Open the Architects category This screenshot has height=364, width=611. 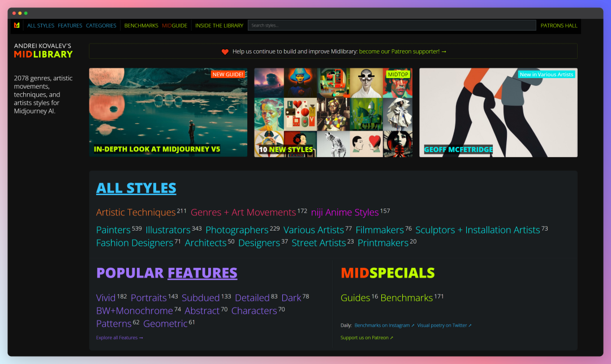click(205, 243)
